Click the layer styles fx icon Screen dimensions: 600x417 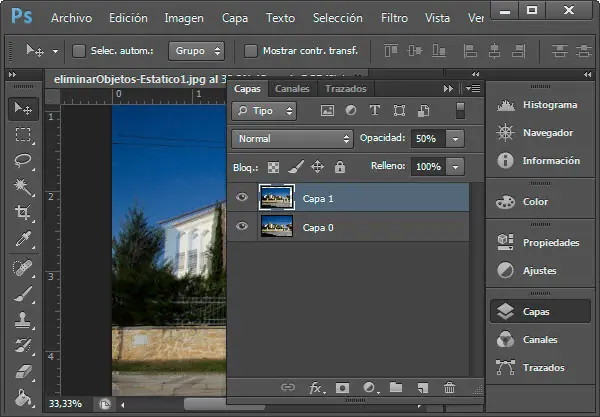(x=316, y=387)
